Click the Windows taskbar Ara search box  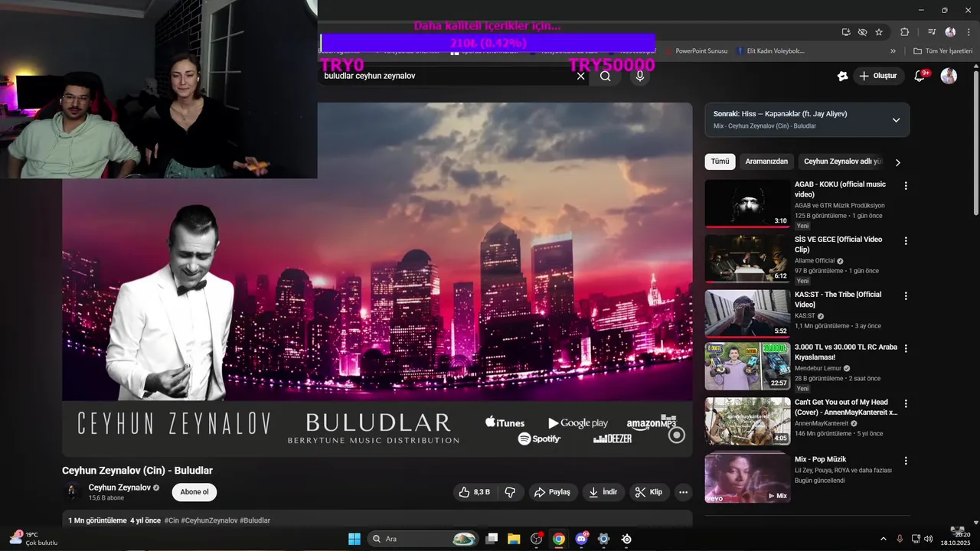[423, 539]
